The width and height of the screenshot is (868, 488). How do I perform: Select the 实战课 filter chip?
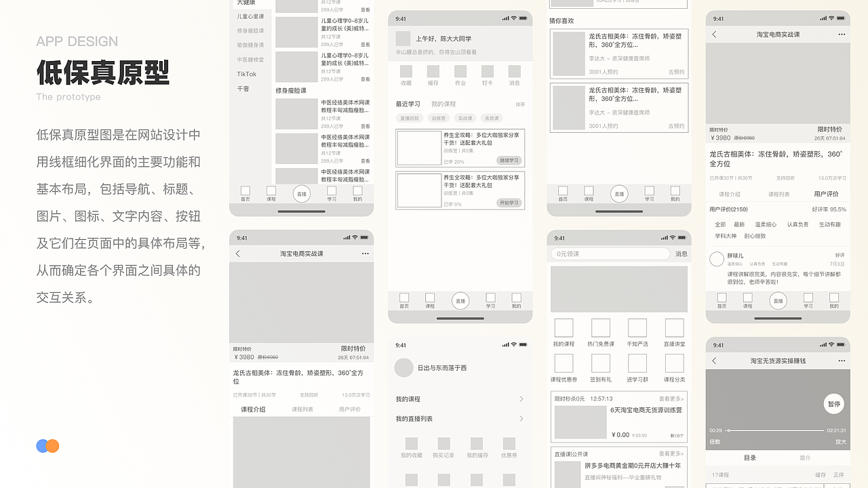pyautogui.click(x=465, y=118)
